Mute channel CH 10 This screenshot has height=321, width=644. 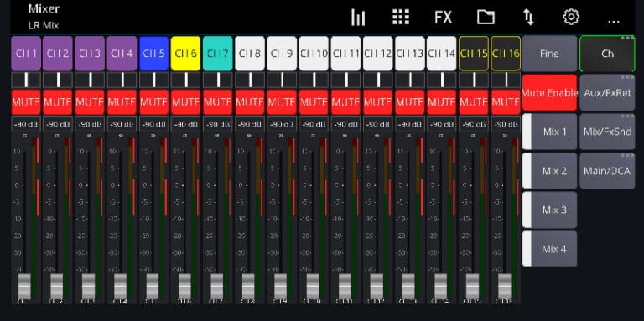314,101
